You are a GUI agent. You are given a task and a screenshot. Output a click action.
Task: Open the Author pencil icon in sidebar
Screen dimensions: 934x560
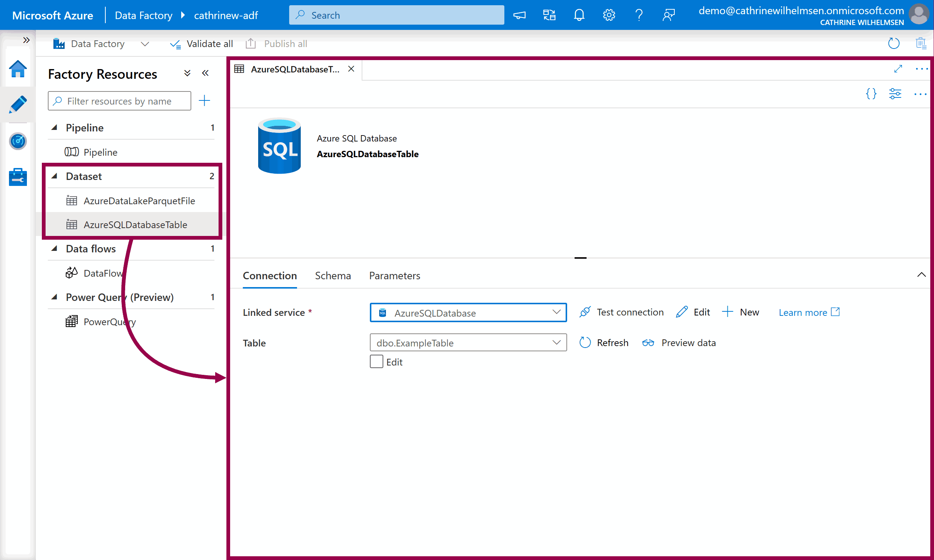coord(18,104)
